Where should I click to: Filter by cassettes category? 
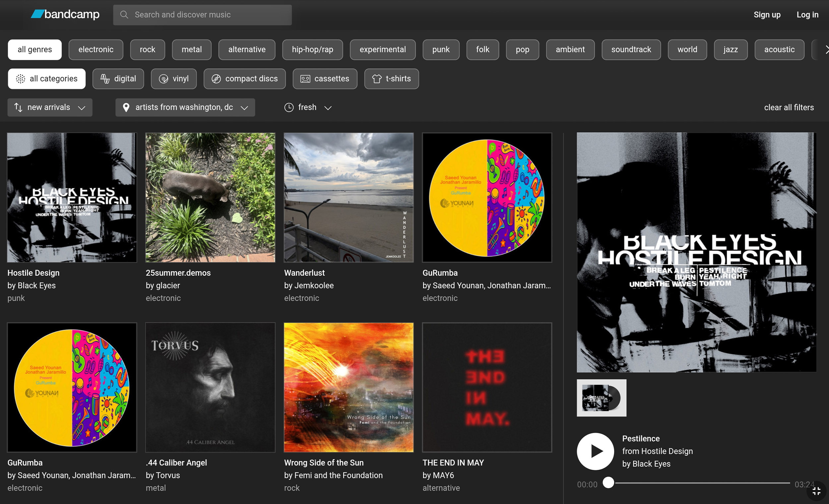click(x=325, y=79)
